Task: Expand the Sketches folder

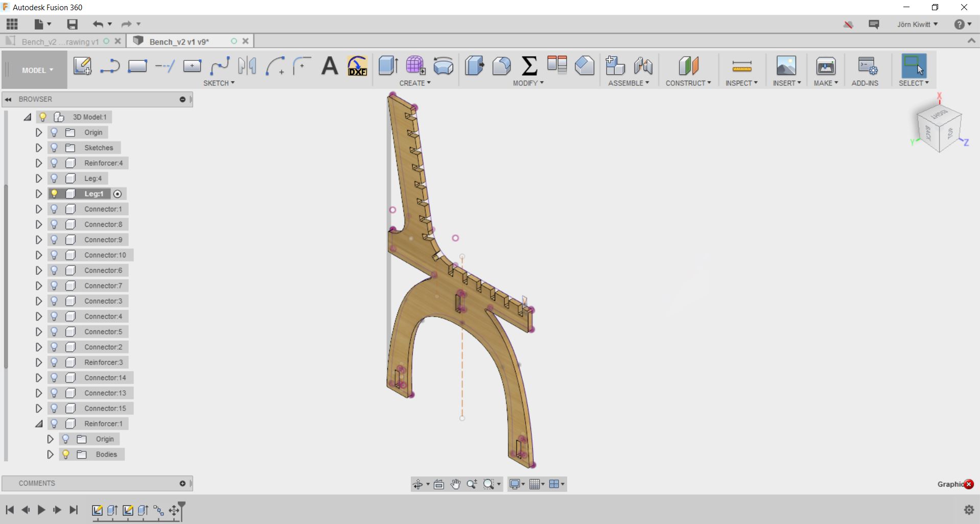Action: tap(38, 148)
